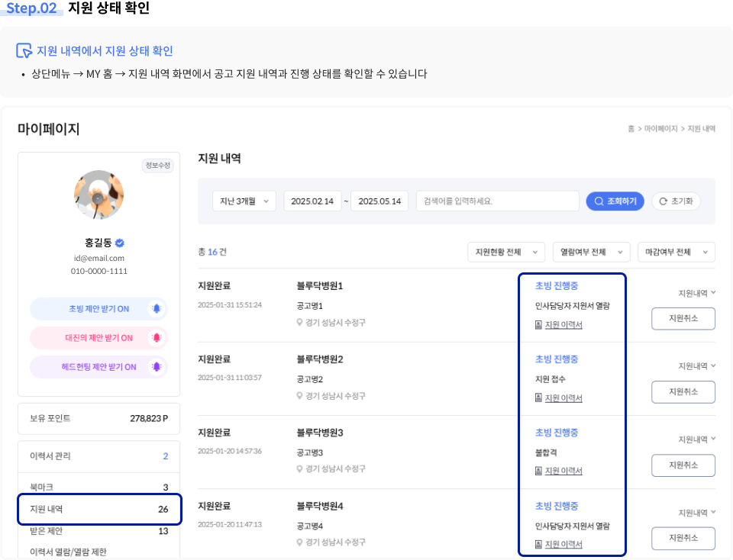Click the document icon for 블루닥병원1 지원 이력서
This screenshot has width=733, height=560.
point(538,325)
